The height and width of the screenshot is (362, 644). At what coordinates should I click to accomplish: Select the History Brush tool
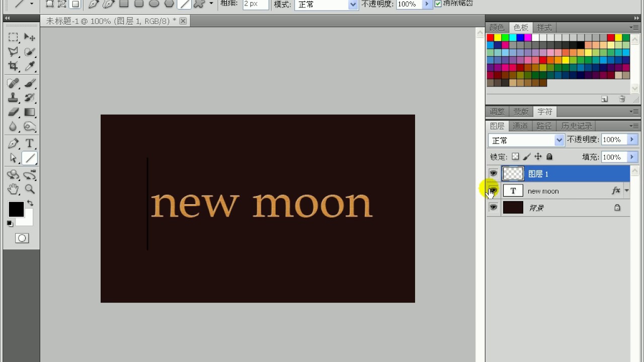click(x=30, y=98)
